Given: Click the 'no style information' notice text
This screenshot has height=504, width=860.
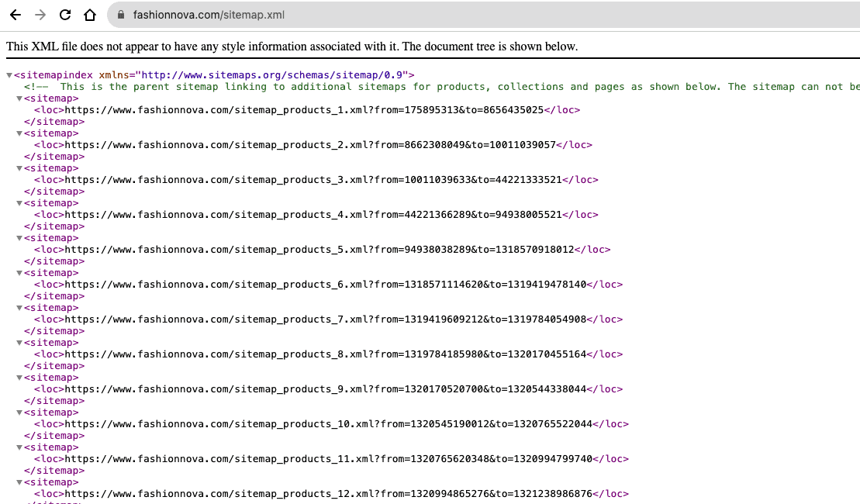Looking at the screenshot, I should (x=292, y=47).
